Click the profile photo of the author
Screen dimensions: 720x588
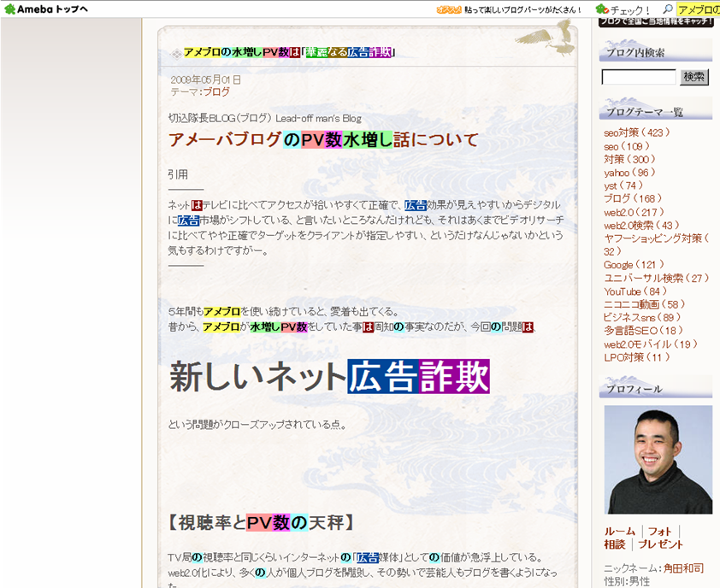point(658,460)
